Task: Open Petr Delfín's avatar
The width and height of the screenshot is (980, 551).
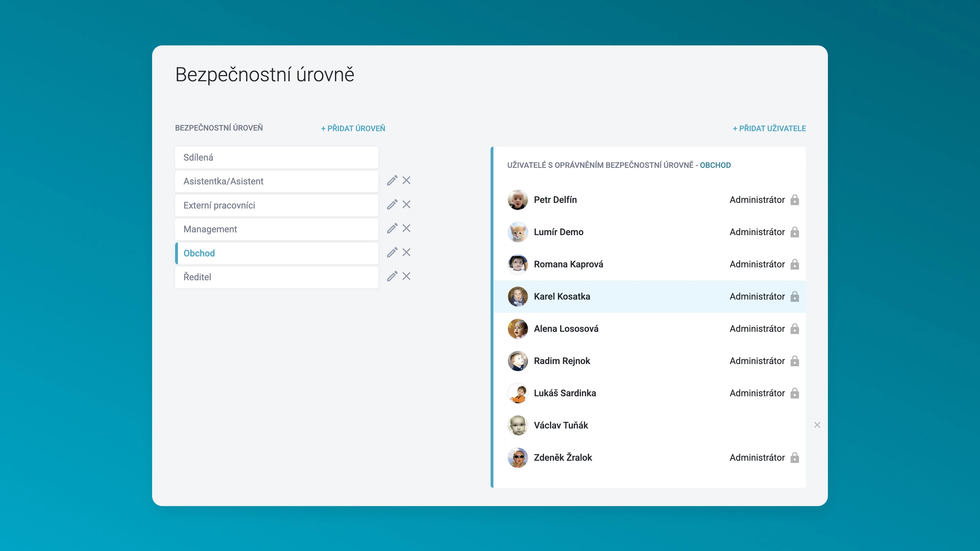Action: (518, 200)
